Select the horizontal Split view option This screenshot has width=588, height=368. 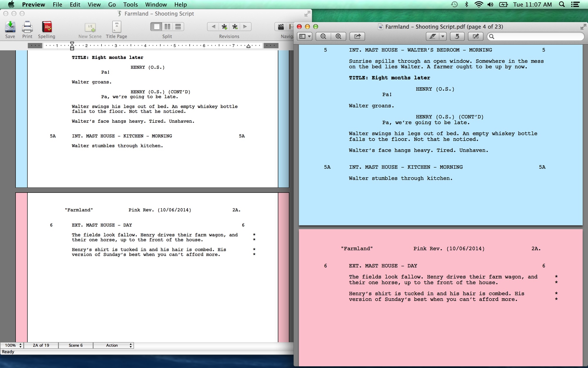pos(178,27)
